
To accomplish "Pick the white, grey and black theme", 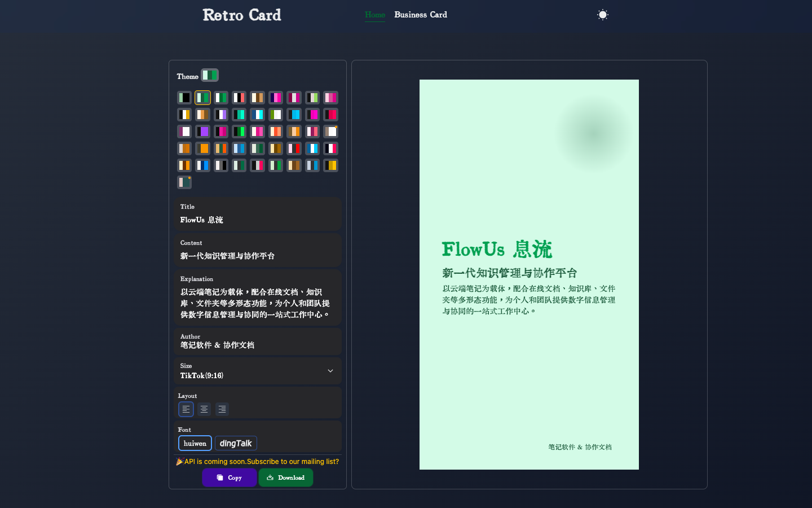I will [221, 165].
